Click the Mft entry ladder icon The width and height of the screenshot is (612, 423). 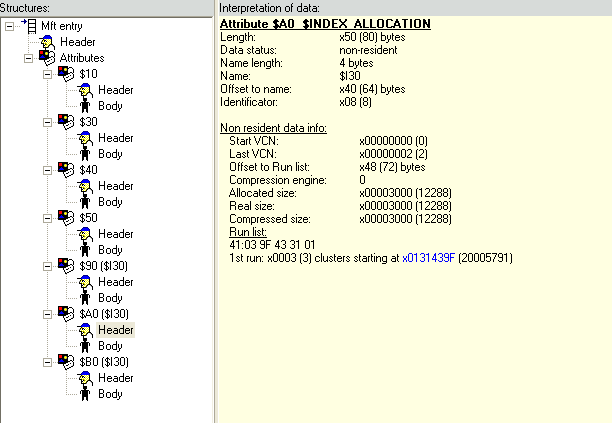[30, 26]
